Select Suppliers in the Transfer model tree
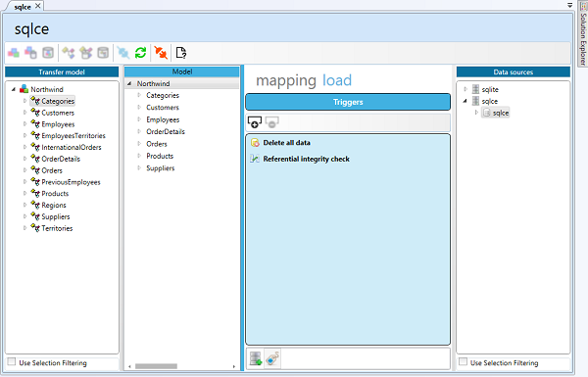This screenshot has width=588, height=377. coord(56,216)
